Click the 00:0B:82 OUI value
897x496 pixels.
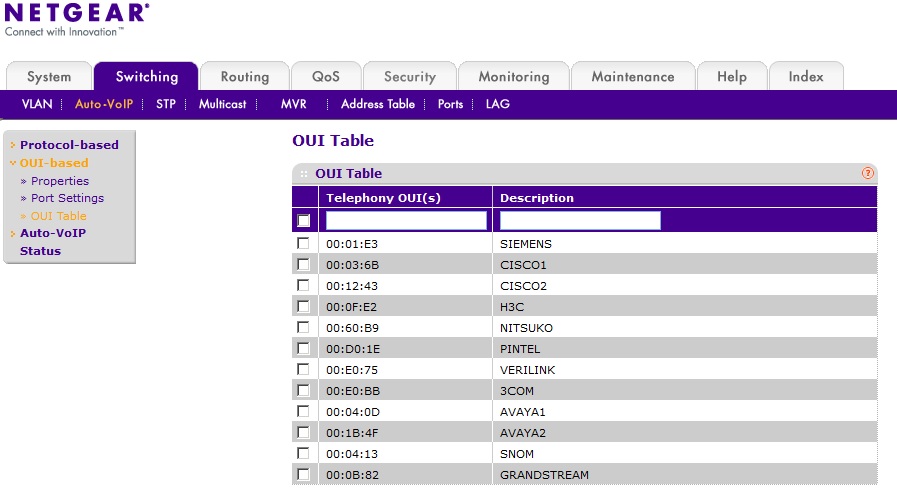(x=352, y=475)
